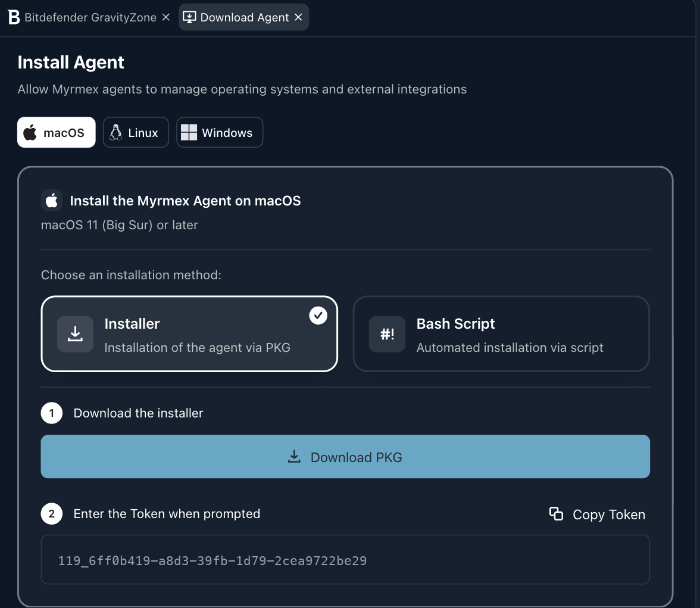700x608 pixels.
Task: Choose the Bash Script installation method
Action: [x=501, y=333]
